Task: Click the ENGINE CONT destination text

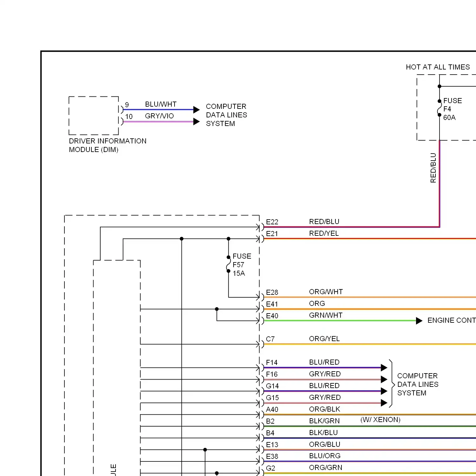Action: [452, 320]
